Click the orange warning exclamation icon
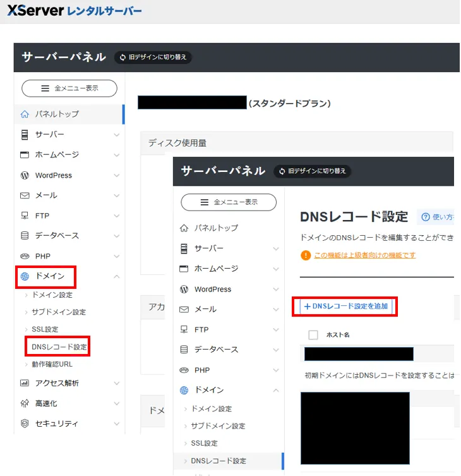Screen dimensions: 461x476 306,255
